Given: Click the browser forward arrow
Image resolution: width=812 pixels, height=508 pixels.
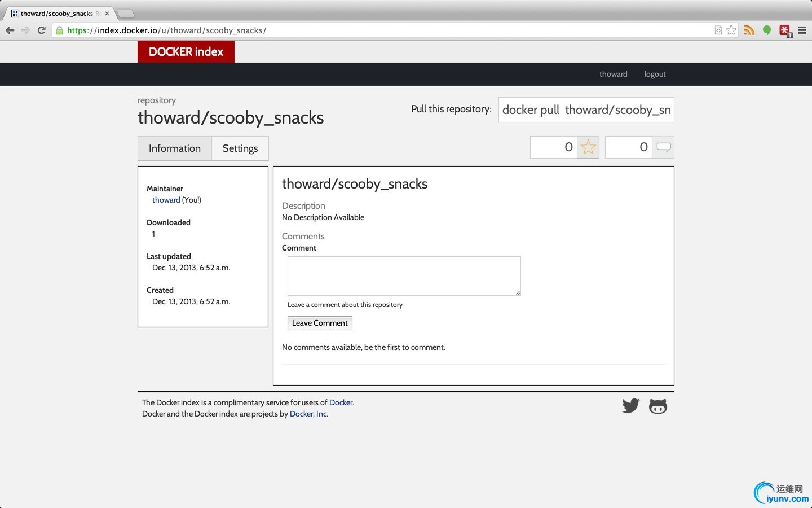Looking at the screenshot, I should (x=25, y=30).
